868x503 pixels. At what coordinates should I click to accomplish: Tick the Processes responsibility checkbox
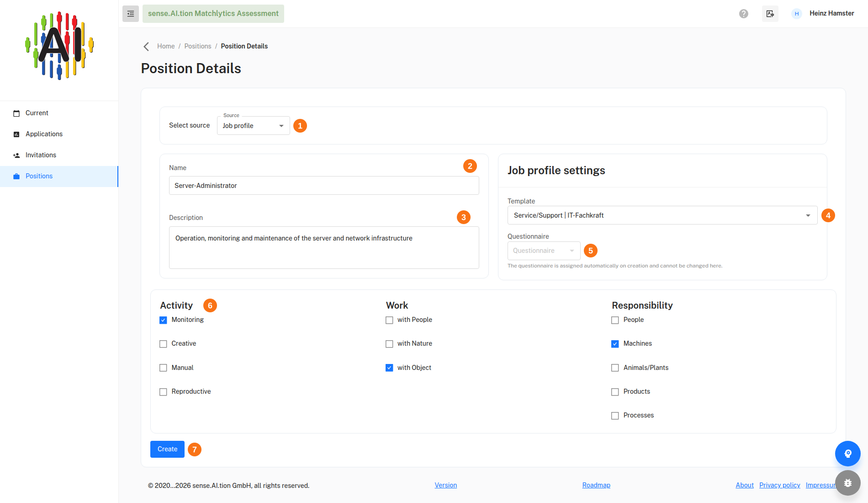point(615,416)
